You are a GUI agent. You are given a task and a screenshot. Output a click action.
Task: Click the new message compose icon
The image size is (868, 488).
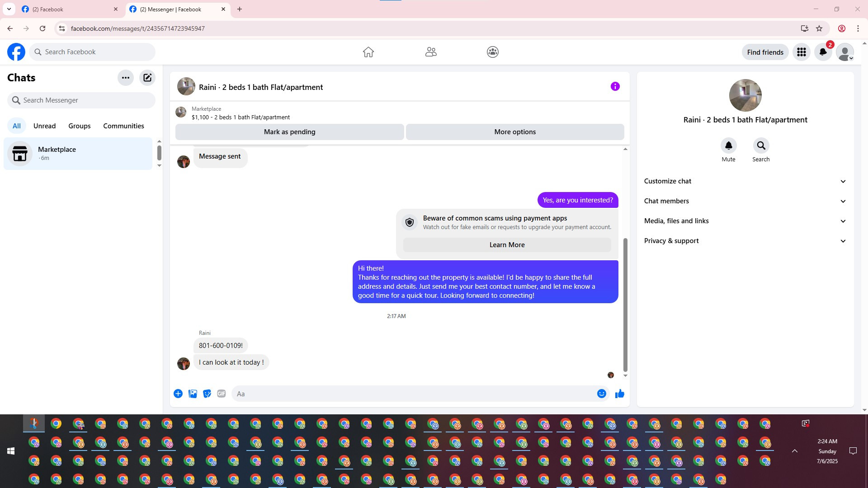[147, 78]
